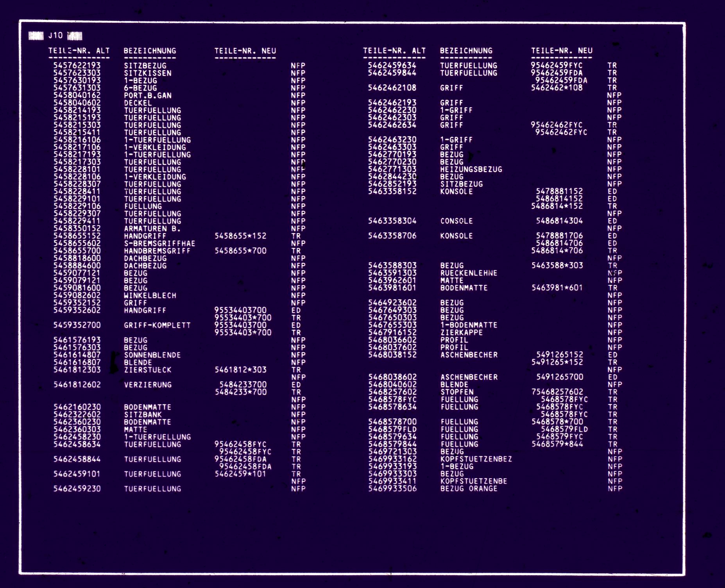The image size is (725, 588).
Task: Click old part number 5469933506
Action: click(392, 489)
